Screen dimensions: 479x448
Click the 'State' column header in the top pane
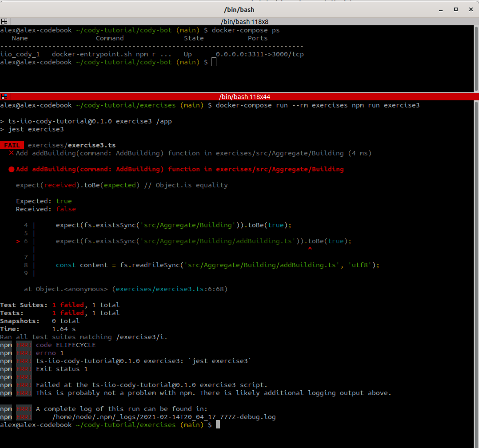click(x=194, y=38)
